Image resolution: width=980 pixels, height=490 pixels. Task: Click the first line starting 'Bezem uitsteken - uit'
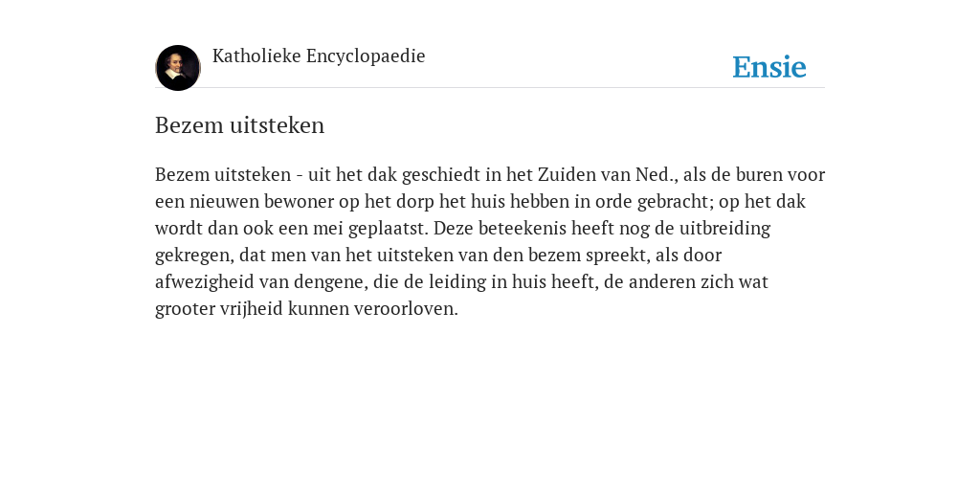pos(490,174)
